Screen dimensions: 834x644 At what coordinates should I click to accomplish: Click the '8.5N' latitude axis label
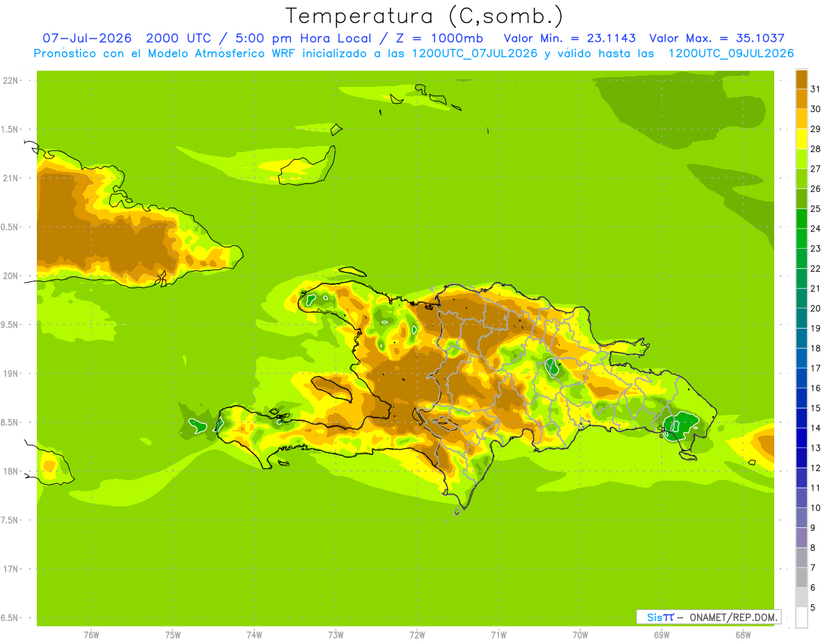point(10,422)
